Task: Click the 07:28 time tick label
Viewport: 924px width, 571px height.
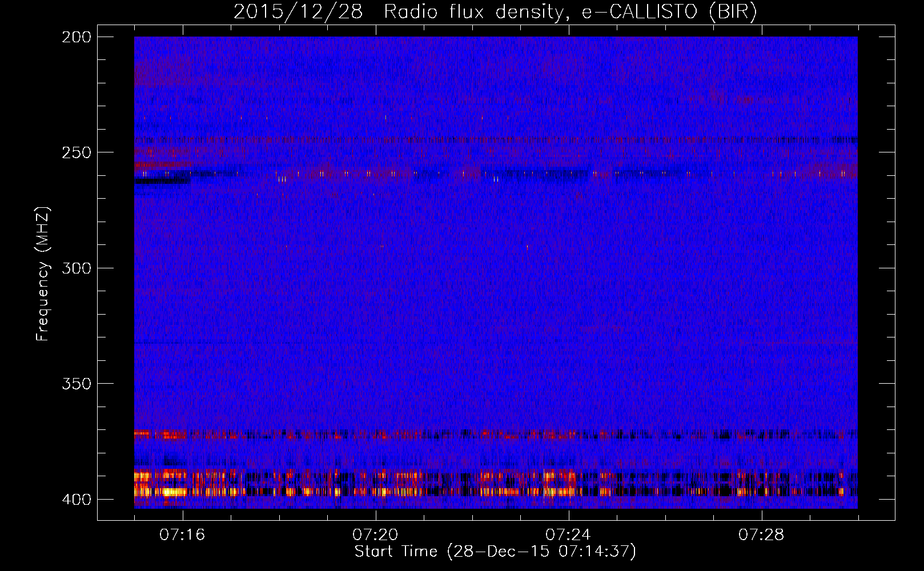Action: (x=762, y=535)
